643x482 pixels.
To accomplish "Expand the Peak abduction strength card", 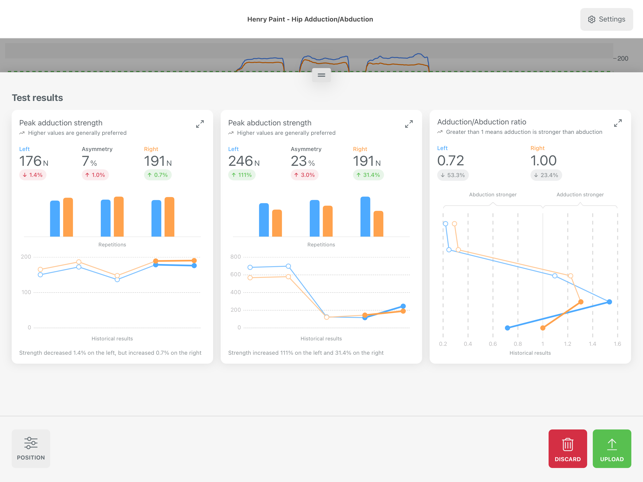I will point(409,124).
